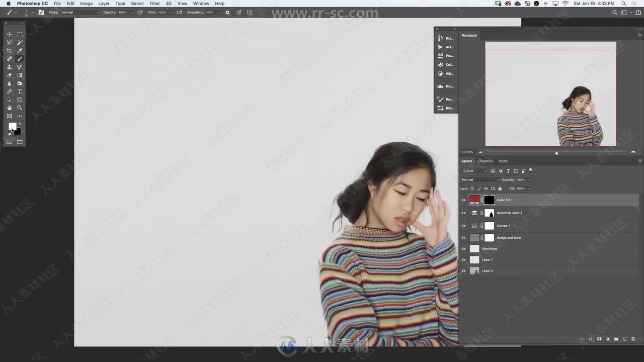
Task: Open the layer Fill slider dropdown
Action: tap(529, 189)
